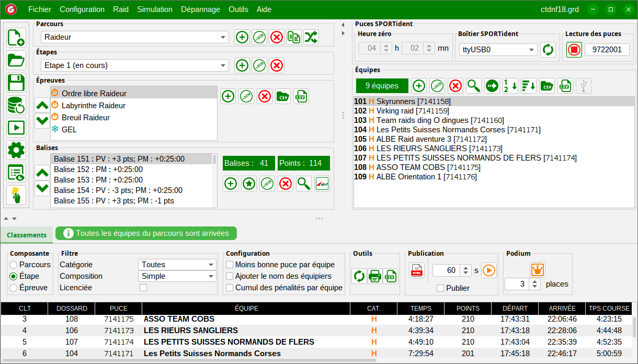Click the SPORTident reader refresh icon

pyautogui.click(x=548, y=50)
